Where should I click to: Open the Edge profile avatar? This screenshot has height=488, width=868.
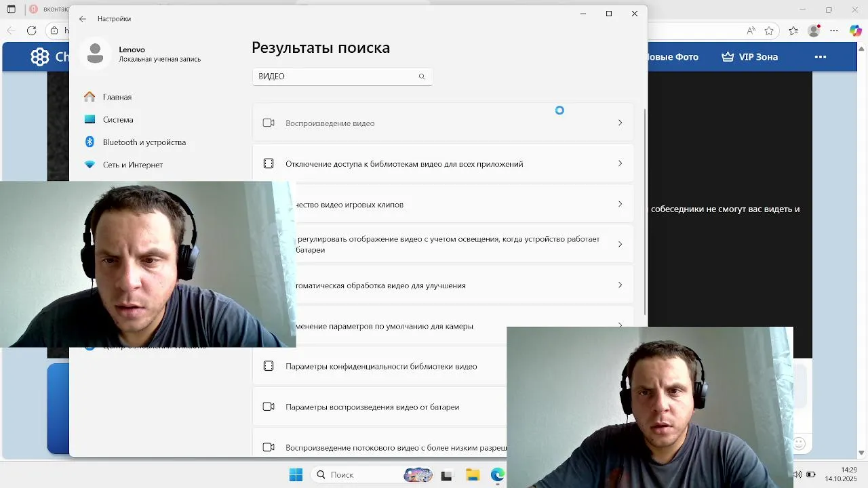coord(814,30)
